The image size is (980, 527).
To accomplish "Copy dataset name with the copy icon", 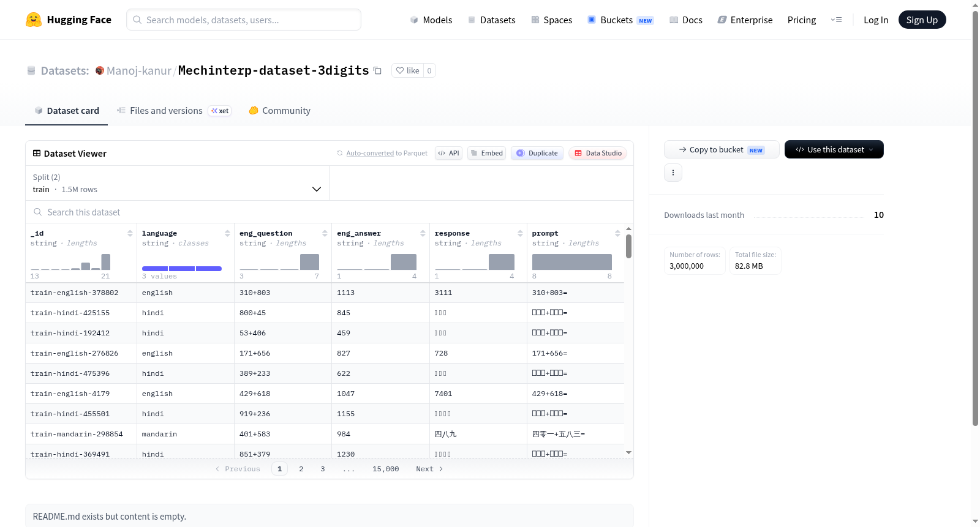I will pos(378,71).
